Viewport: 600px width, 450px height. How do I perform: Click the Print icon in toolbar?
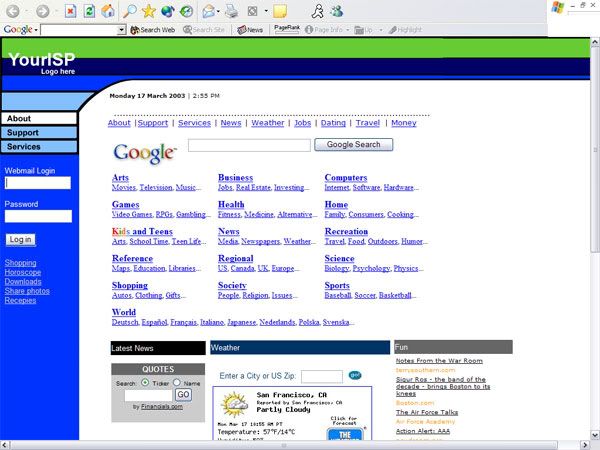pos(231,11)
